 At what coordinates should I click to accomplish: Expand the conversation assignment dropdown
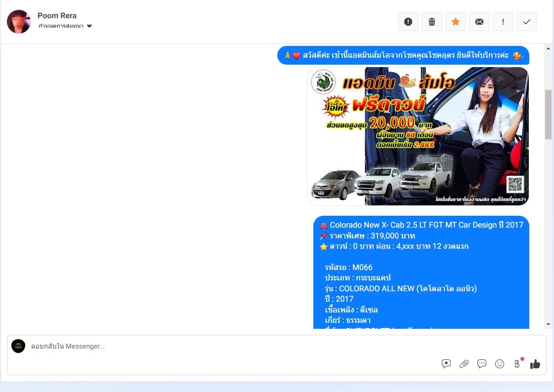[x=65, y=26]
